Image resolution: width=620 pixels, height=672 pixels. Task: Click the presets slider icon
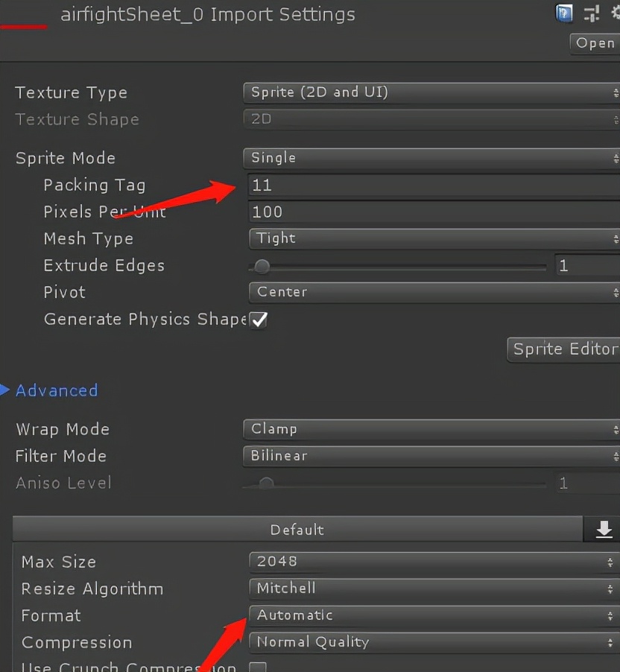pos(592,13)
